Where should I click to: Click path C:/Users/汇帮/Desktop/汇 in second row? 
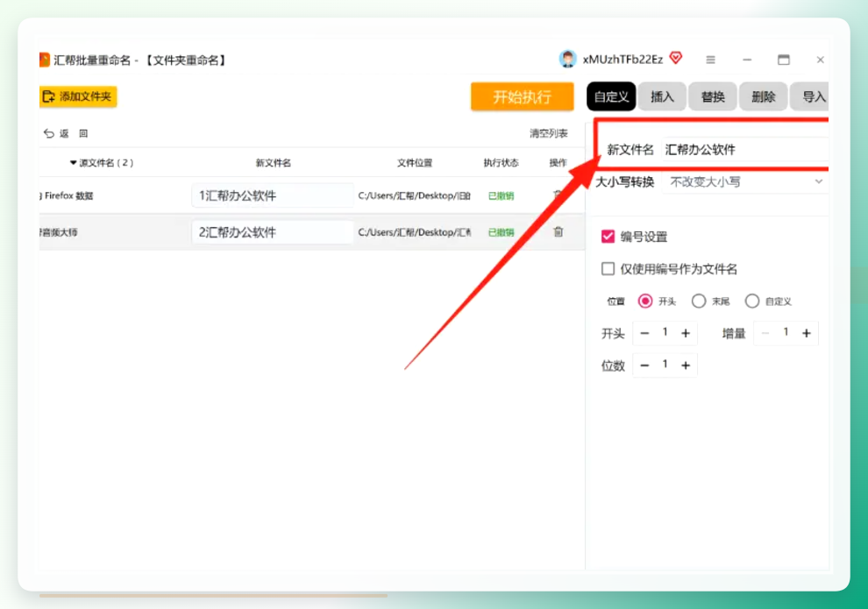coord(414,232)
